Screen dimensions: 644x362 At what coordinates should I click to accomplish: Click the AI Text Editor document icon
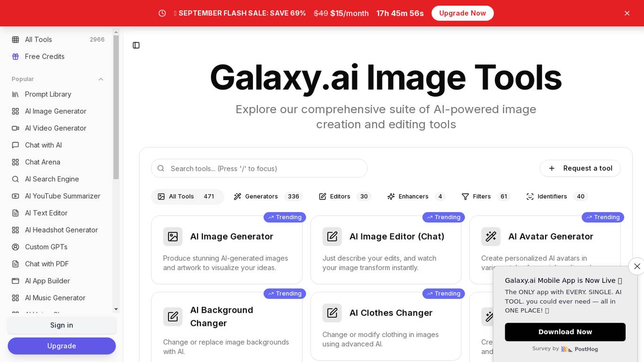point(16,213)
